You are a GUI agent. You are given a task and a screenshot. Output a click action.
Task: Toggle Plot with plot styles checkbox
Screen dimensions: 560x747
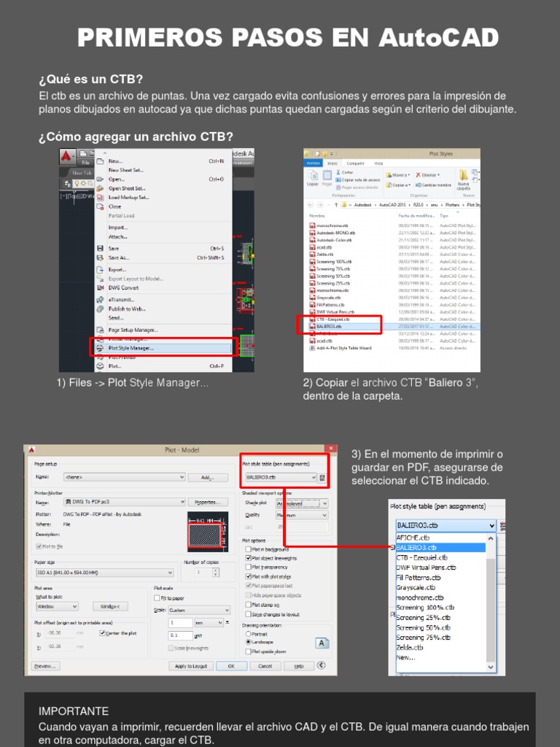pos(248,576)
